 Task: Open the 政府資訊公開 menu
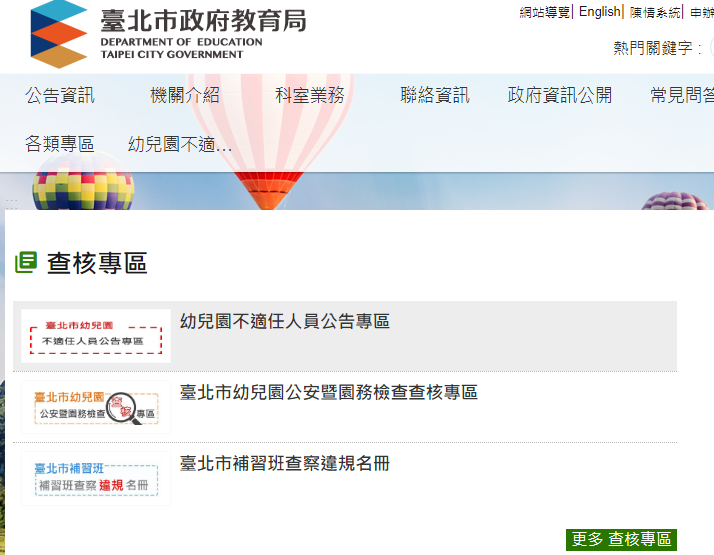(560, 96)
